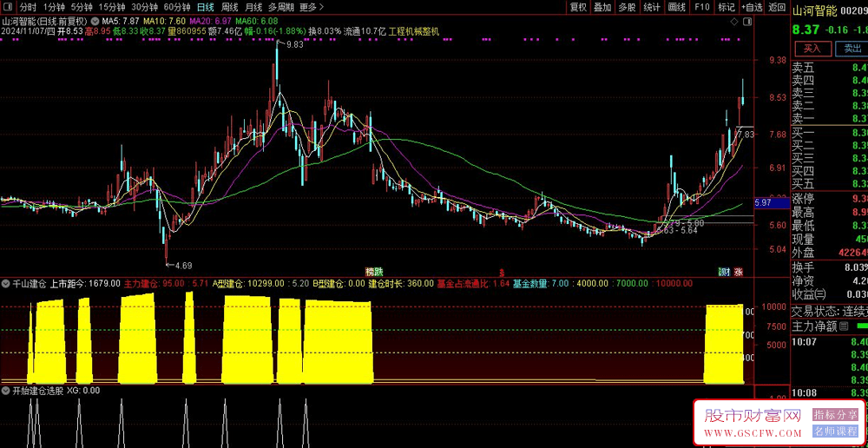The width and height of the screenshot is (868, 448).
Task: Switch to 15分钟 period
Action: click(x=111, y=7)
